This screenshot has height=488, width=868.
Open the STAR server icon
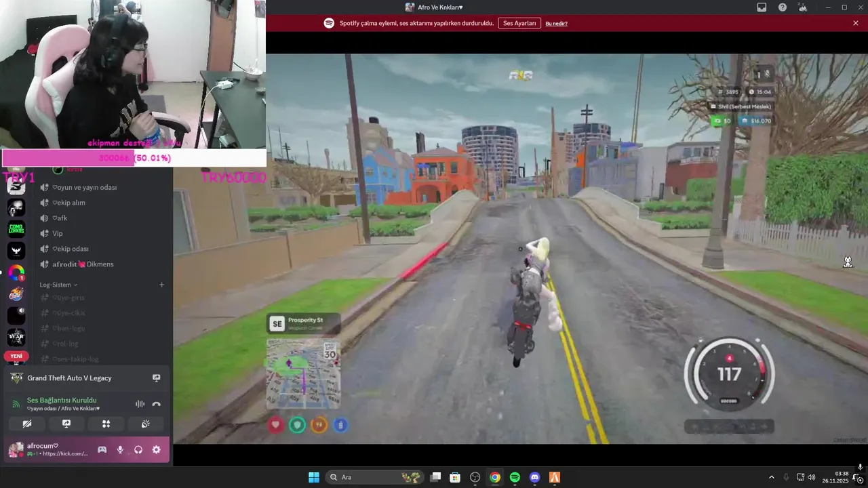[x=16, y=337]
